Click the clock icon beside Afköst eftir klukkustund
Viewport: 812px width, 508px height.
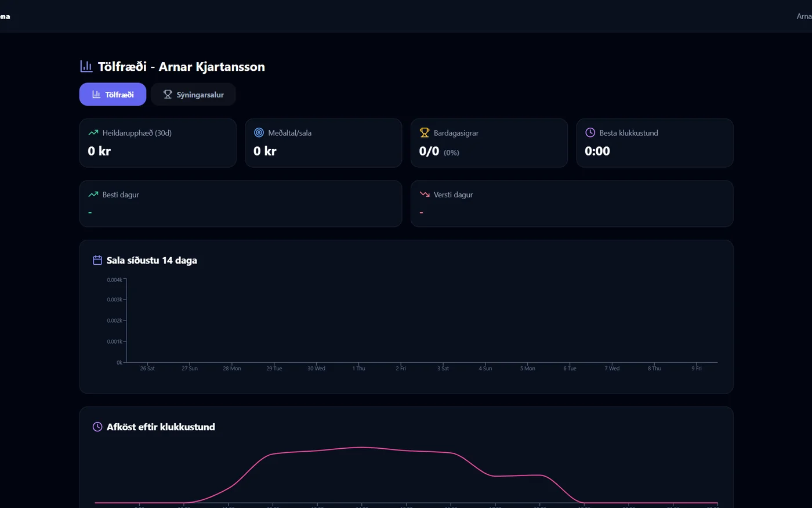pyautogui.click(x=97, y=427)
